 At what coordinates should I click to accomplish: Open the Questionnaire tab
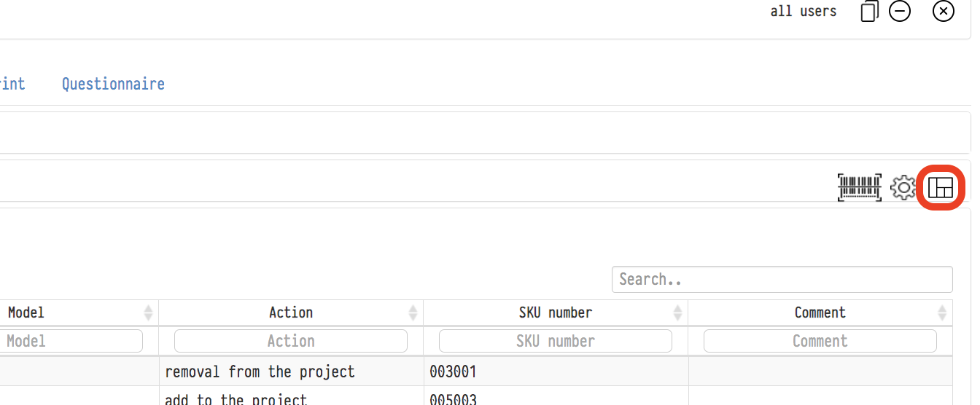tap(113, 84)
